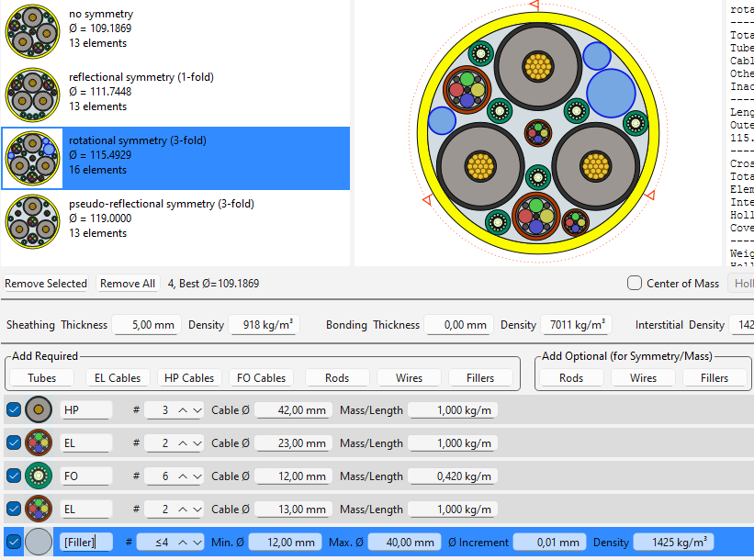Edit the FO Cable Ø field
The image size is (754, 560).
292,476
